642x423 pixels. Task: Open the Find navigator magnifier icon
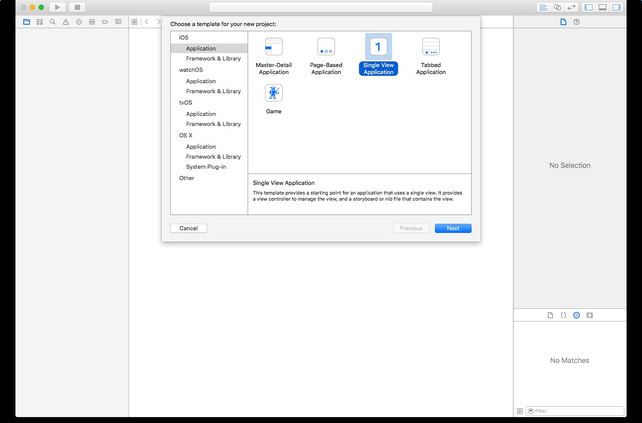53,22
